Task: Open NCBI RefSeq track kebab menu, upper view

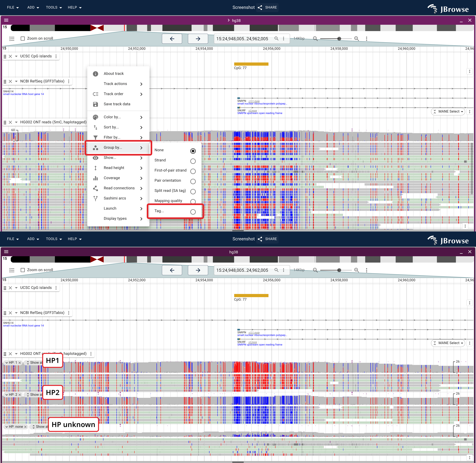Action: click(x=69, y=81)
